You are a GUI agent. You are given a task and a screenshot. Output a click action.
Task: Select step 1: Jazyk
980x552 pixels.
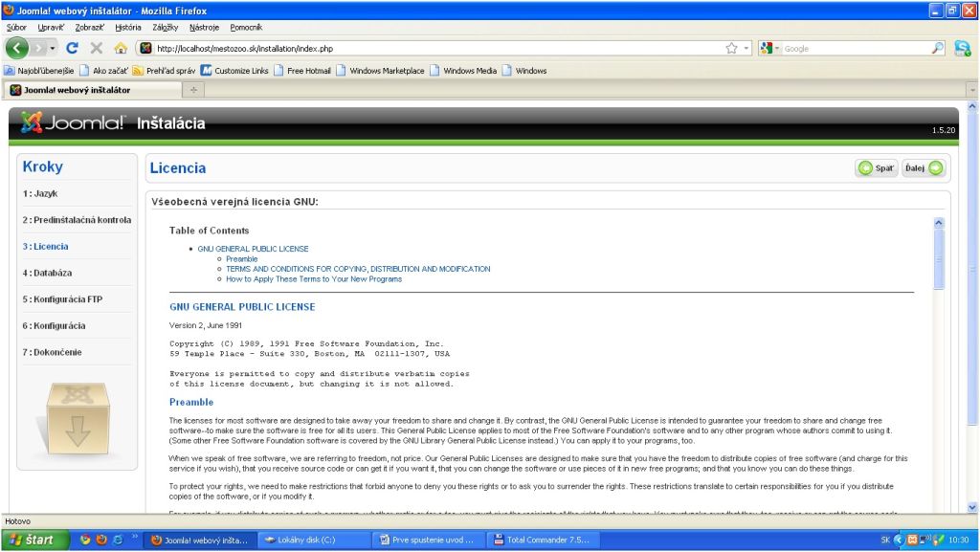click(x=40, y=193)
